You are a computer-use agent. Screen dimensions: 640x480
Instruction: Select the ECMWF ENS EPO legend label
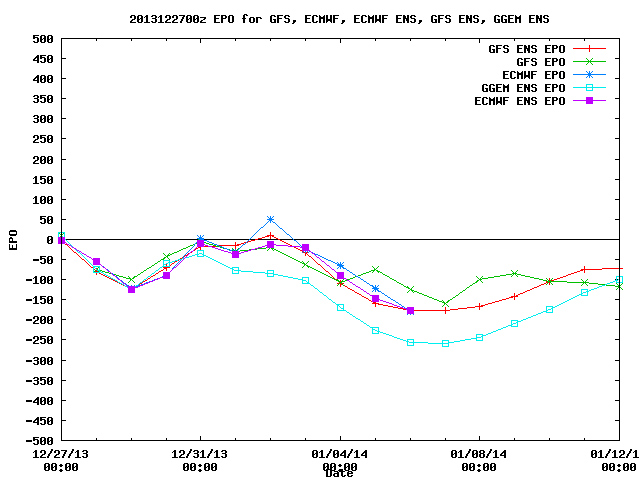pyautogui.click(x=520, y=101)
